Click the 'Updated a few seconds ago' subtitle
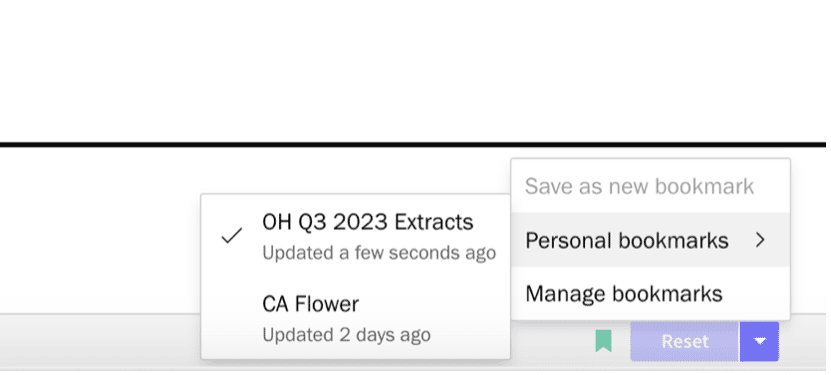Viewport: 831px width, 375px height. click(379, 253)
